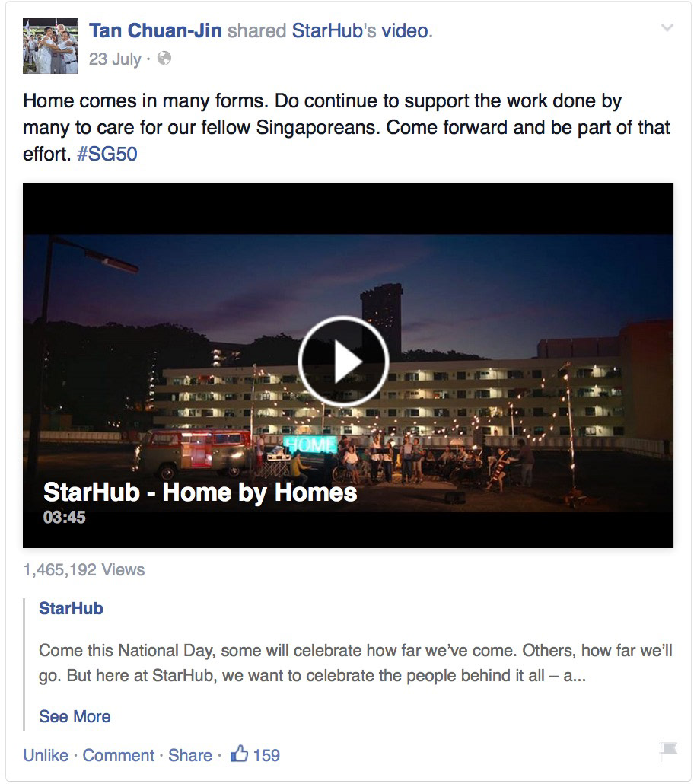The width and height of the screenshot is (694, 784).
Task: Open Tan Chuan-Jin's profile picture
Action: [x=50, y=46]
